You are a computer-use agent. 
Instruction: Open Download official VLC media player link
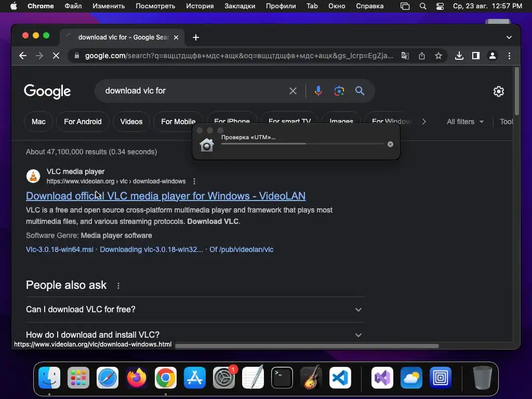(x=166, y=196)
